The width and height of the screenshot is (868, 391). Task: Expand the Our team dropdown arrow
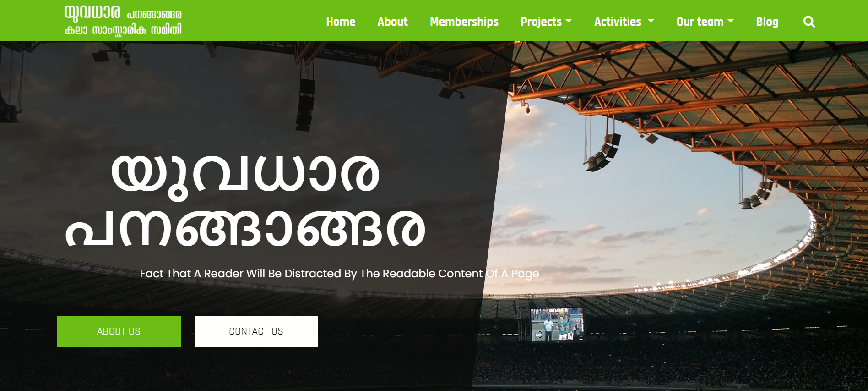[x=731, y=21]
